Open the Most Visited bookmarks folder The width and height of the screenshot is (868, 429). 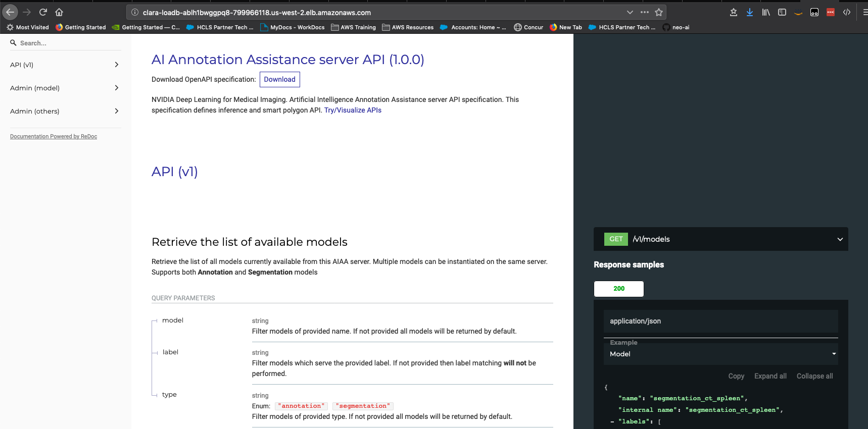click(x=28, y=27)
